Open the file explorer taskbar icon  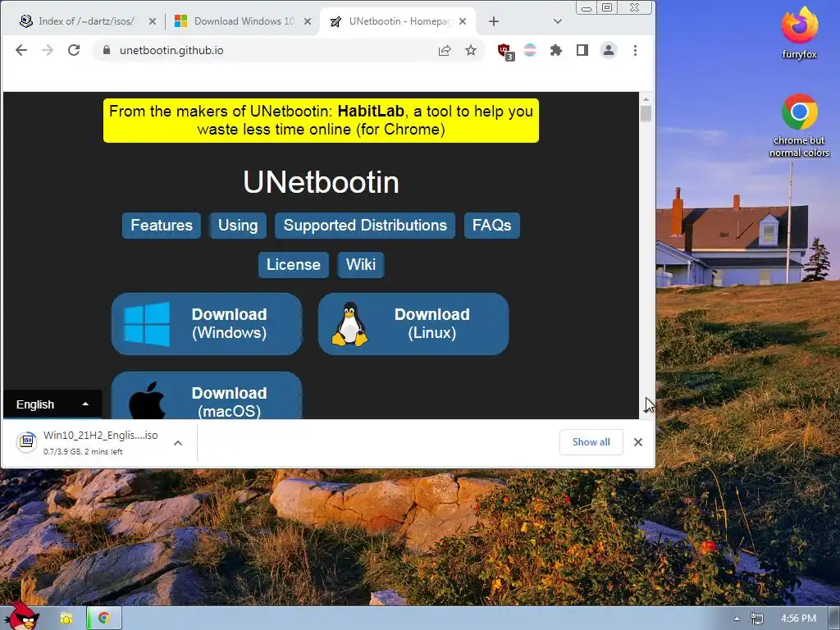coord(66,619)
